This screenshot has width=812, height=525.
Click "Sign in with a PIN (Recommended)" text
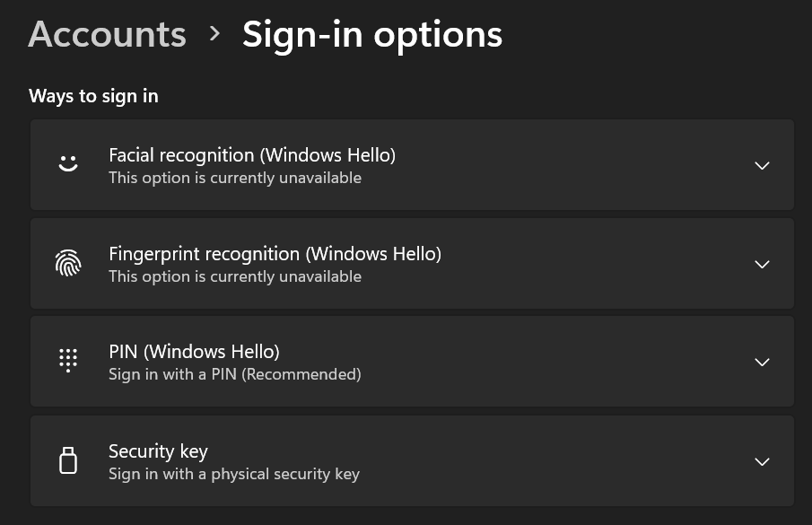(234, 374)
